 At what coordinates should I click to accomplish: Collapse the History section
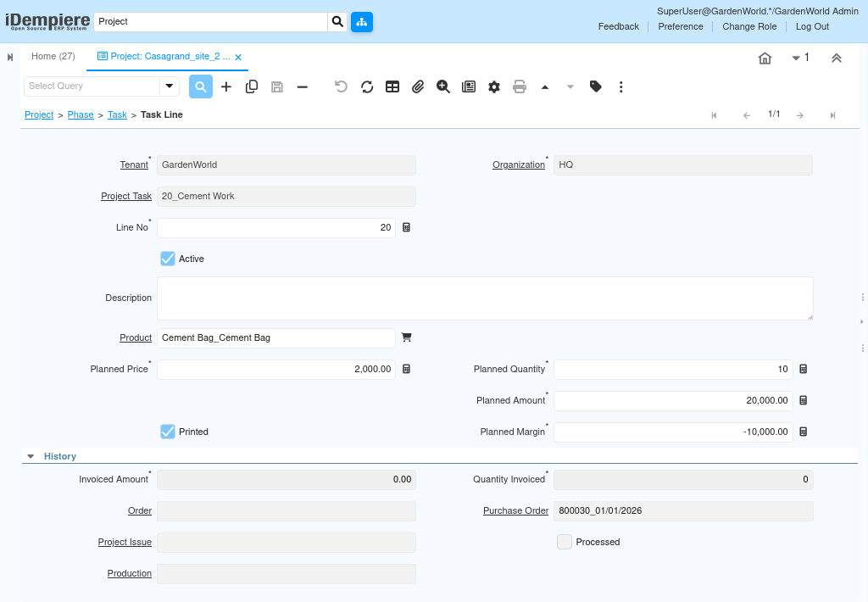(31, 456)
